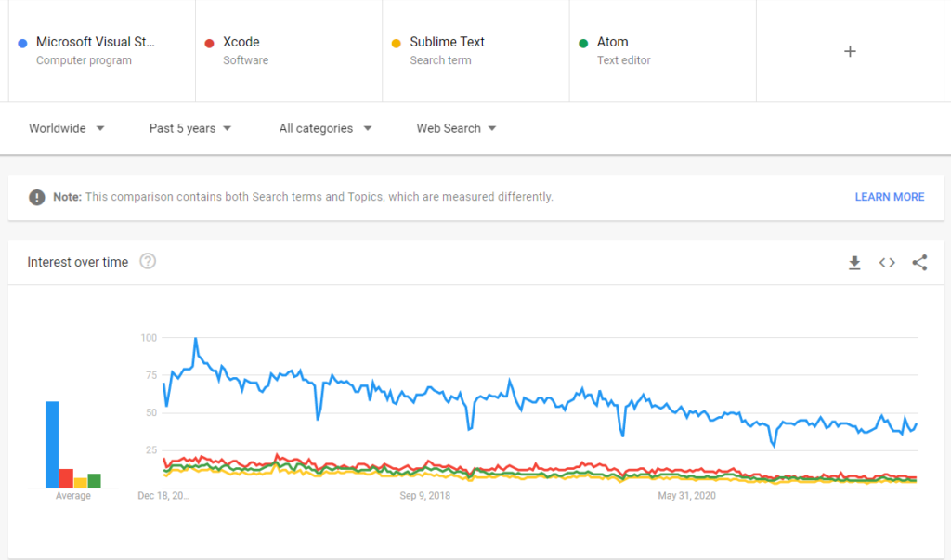The height and width of the screenshot is (560, 951).
Task: Click the red Xcode color dot
Action: (x=209, y=43)
